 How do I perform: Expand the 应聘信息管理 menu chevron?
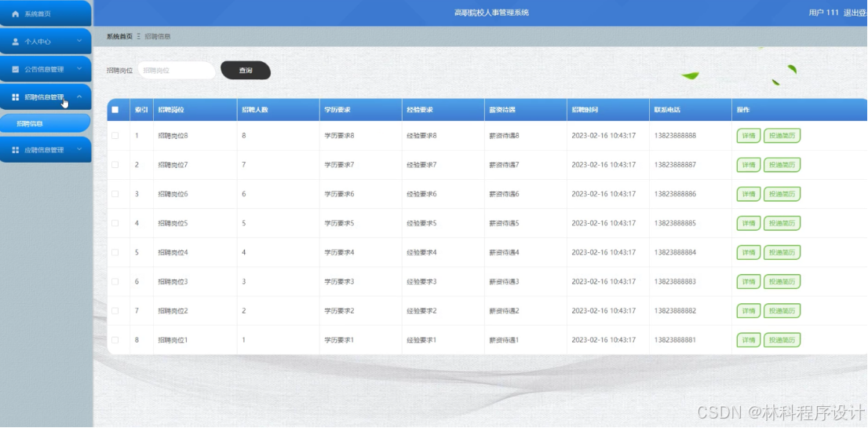coord(79,149)
